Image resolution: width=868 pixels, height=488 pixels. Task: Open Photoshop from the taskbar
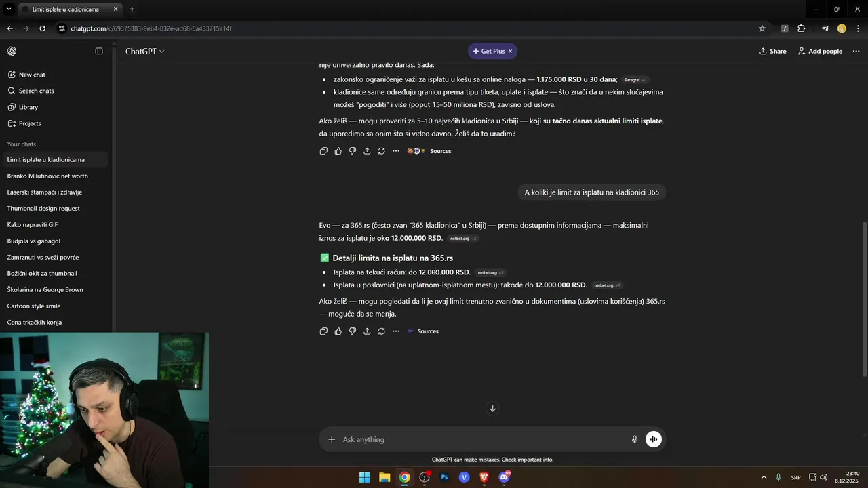click(x=444, y=477)
